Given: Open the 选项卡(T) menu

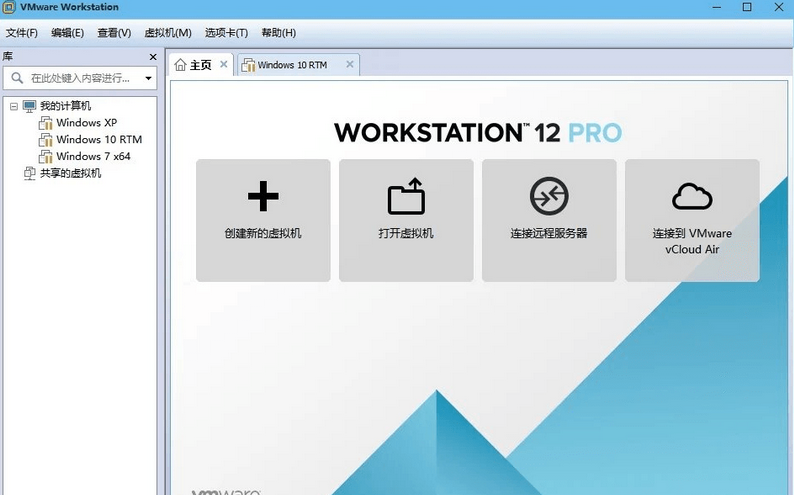Looking at the screenshot, I should 226,33.
